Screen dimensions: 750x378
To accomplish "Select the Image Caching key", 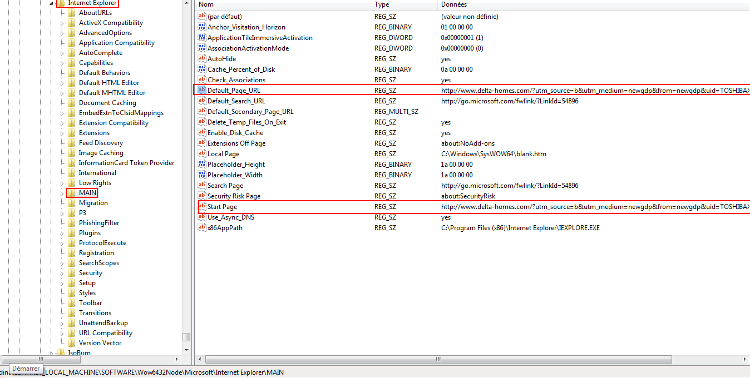I will coord(101,153).
